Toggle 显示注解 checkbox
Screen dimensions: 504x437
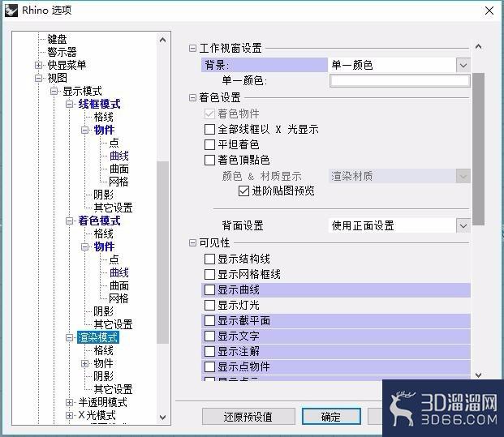tap(209, 351)
